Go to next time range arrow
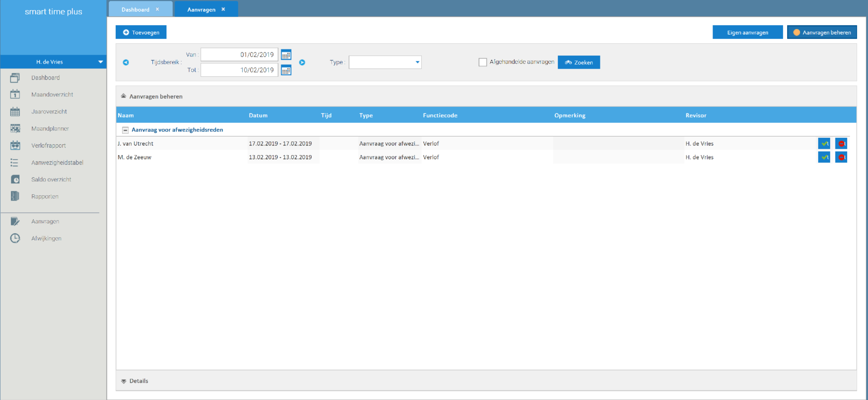 (x=302, y=62)
